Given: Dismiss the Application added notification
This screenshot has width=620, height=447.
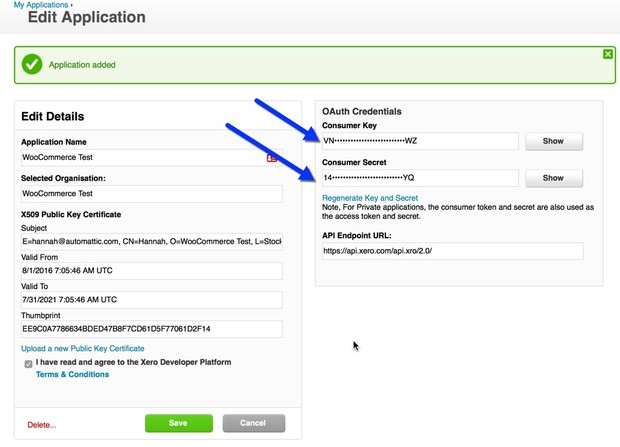Looking at the screenshot, I should pos(608,54).
